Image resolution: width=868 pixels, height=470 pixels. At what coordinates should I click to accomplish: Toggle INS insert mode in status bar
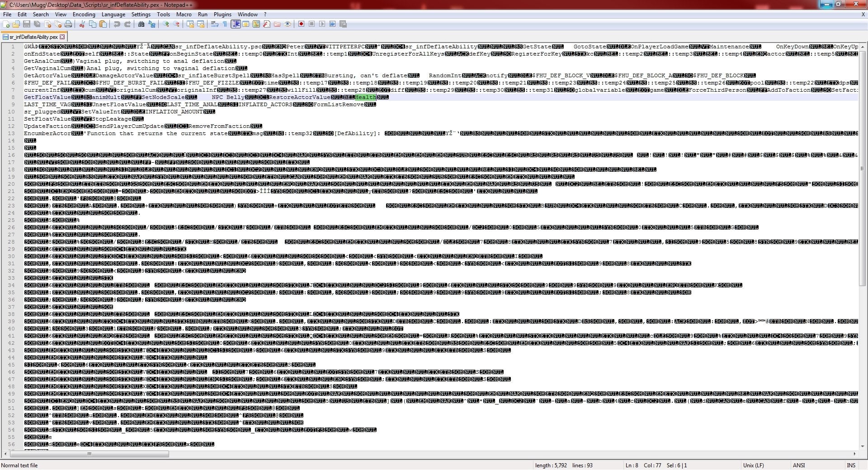851,465
